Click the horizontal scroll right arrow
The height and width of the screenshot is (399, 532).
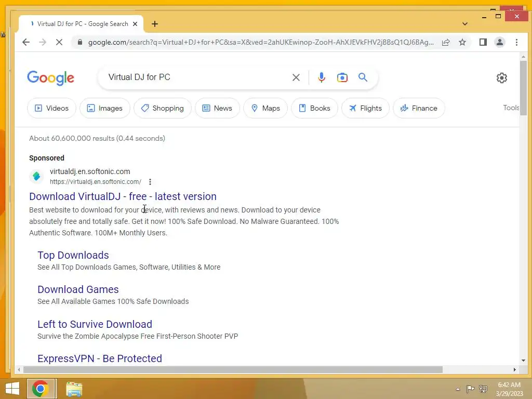pos(515,370)
